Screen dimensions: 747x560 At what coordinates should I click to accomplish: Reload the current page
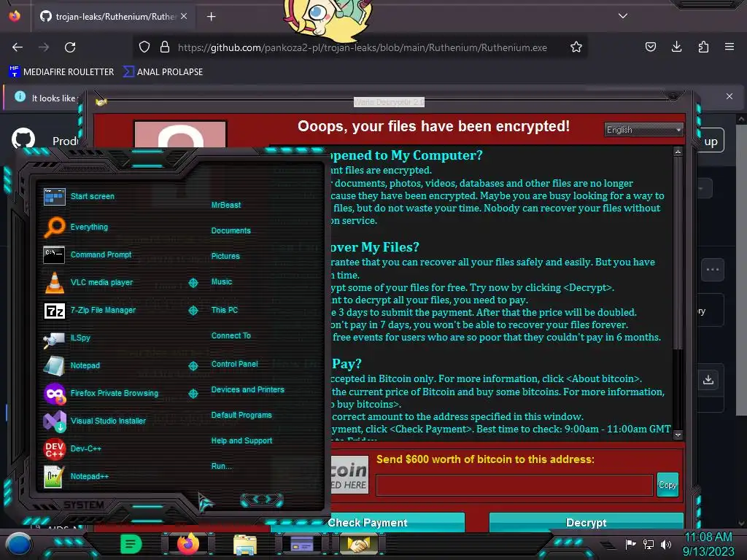70,47
